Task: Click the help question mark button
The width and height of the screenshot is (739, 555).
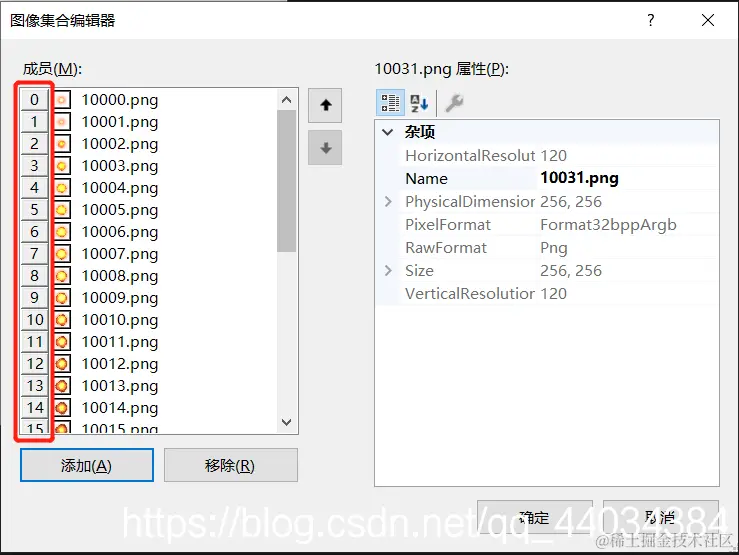Action: 651,20
